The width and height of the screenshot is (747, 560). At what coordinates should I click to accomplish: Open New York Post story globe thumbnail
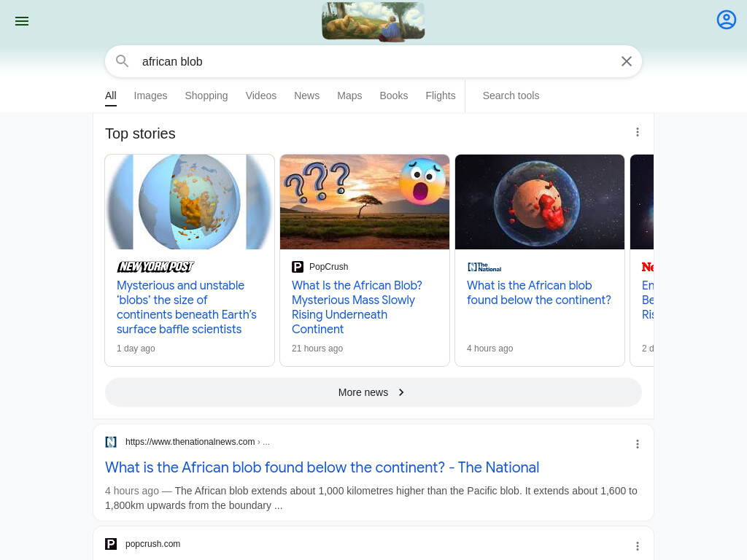[190, 202]
